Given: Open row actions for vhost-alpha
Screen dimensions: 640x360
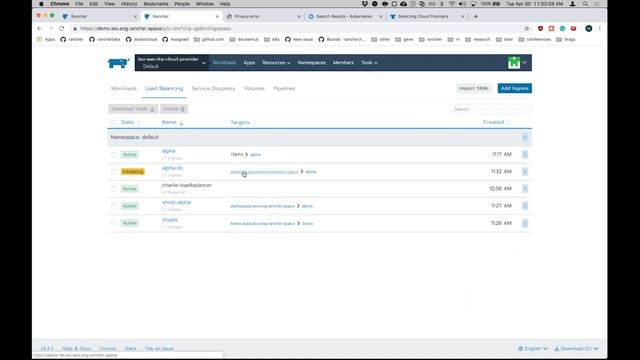Looking at the screenshot, I should coord(525,206).
